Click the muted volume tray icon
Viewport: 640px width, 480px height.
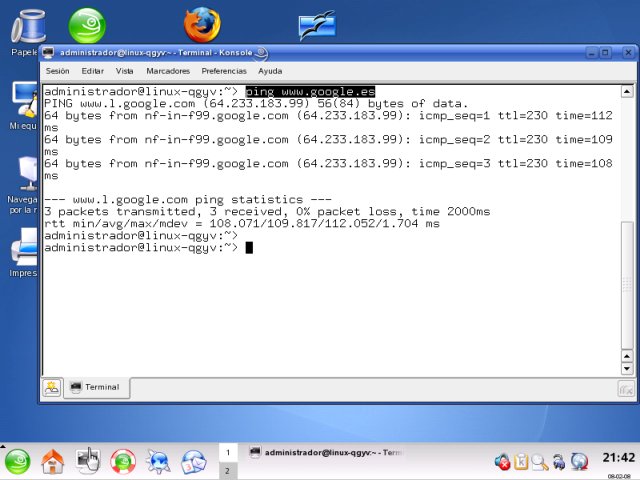click(x=502, y=462)
